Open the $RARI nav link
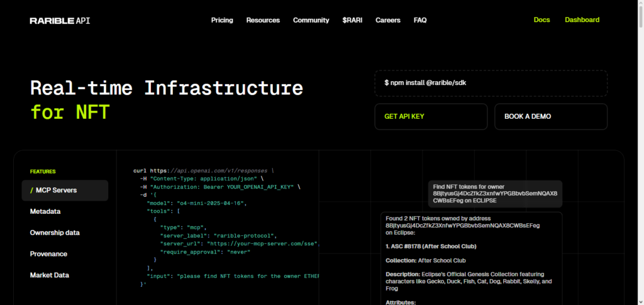Viewport: 644px width, 305px height. click(x=352, y=20)
